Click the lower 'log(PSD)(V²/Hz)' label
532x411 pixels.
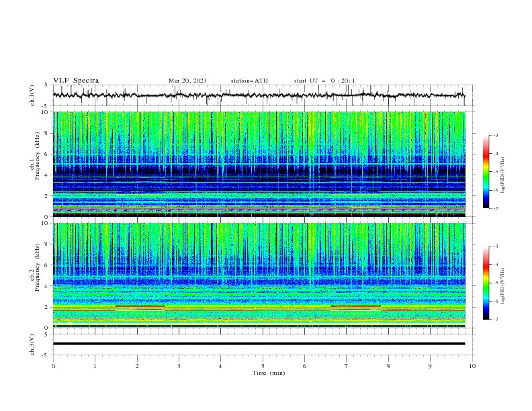502,285
